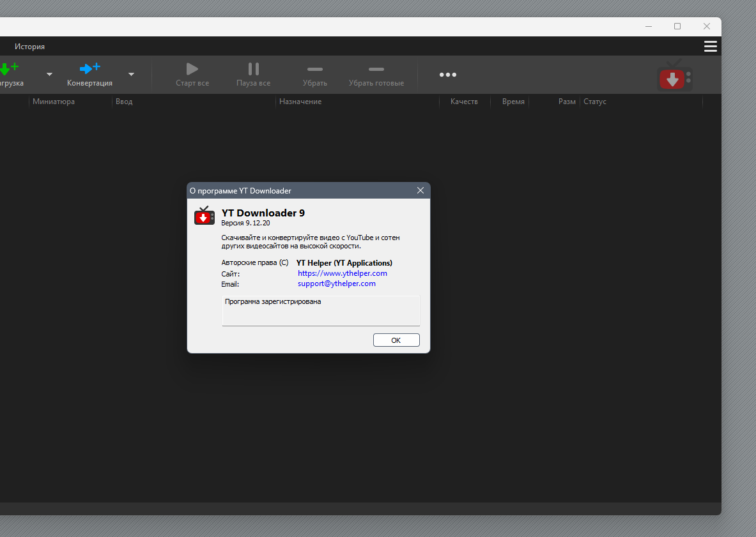
Task: Click YT Helper (YT Applications) text
Action: [344, 263]
